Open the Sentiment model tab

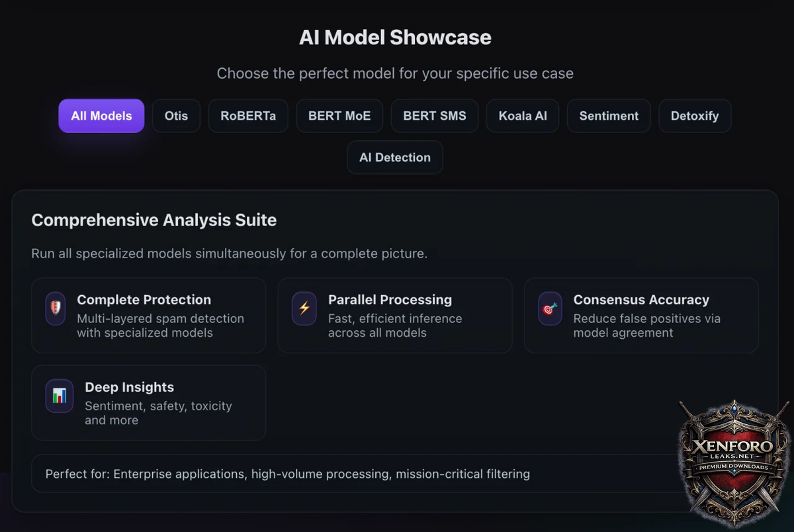(x=609, y=116)
